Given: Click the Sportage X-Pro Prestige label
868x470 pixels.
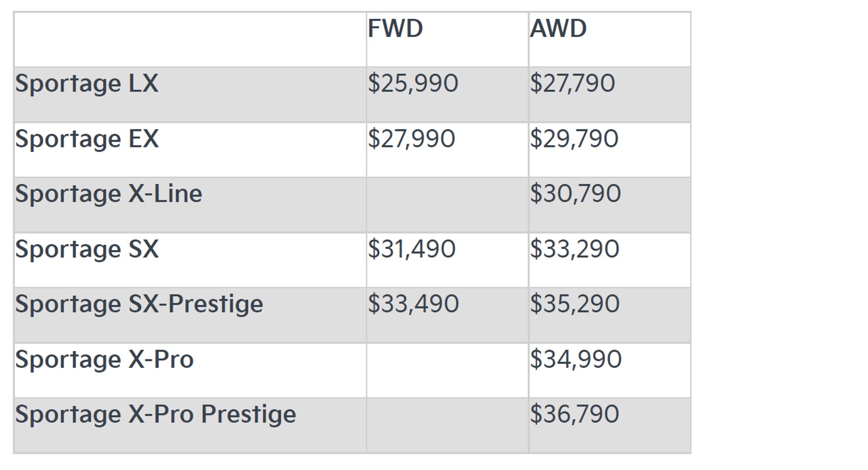Looking at the screenshot, I should 156,414.
